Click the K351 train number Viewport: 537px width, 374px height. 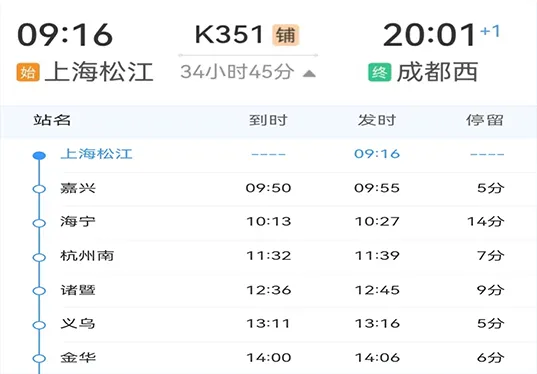click(229, 35)
